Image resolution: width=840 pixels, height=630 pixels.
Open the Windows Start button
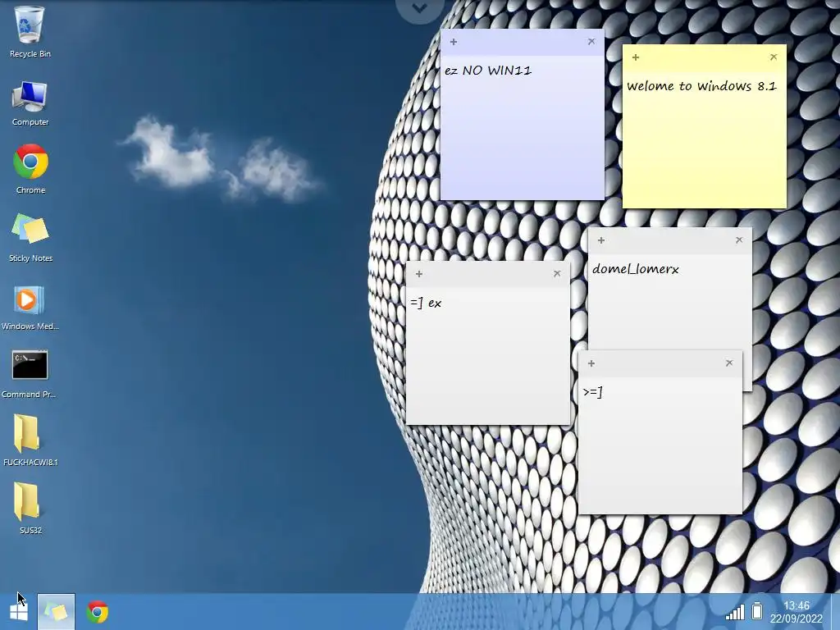tap(19, 612)
